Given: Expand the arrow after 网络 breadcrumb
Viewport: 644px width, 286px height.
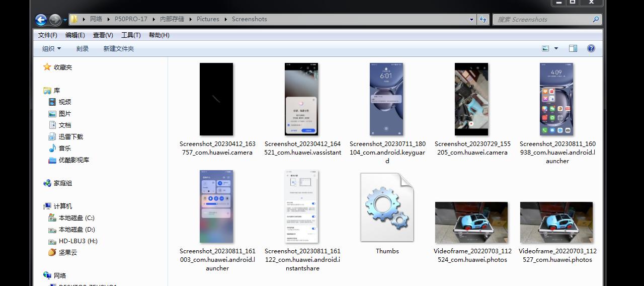Looking at the screenshot, I should coord(108,19).
